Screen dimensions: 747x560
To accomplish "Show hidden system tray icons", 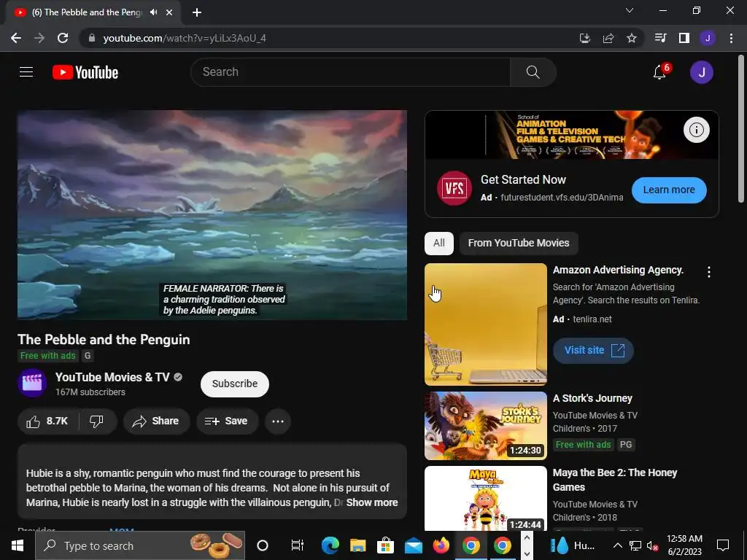I will (x=617, y=545).
